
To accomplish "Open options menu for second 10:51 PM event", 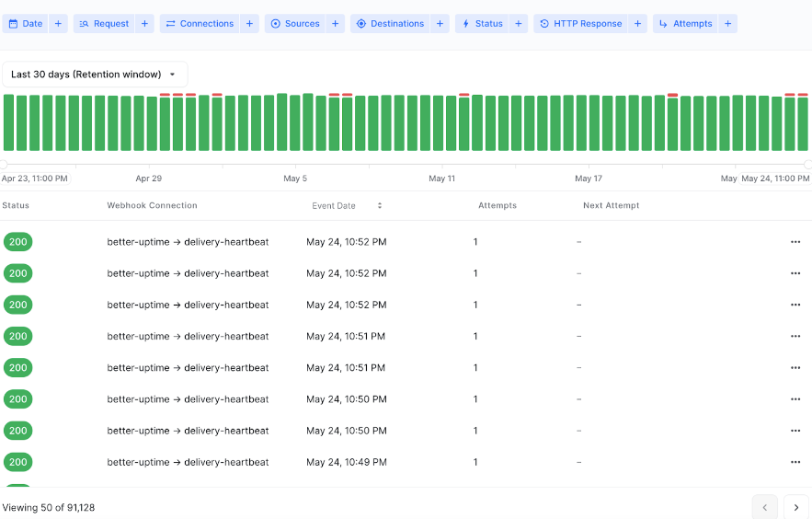I will pyautogui.click(x=795, y=368).
